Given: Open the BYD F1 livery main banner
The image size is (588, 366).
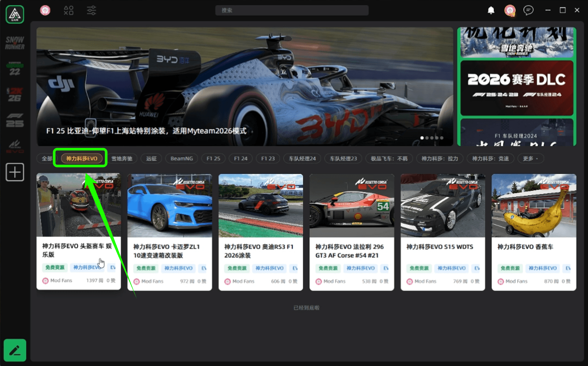Looking at the screenshot, I should pyautogui.click(x=245, y=87).
